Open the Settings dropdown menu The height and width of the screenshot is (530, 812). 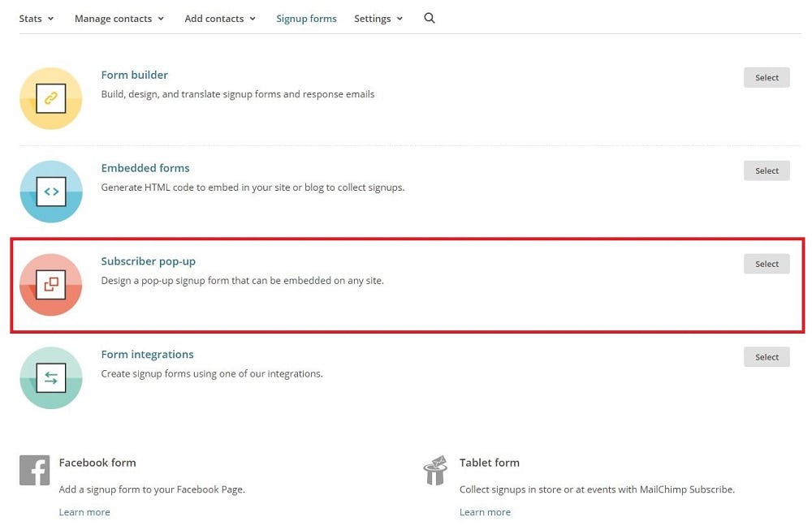(378, 19)
